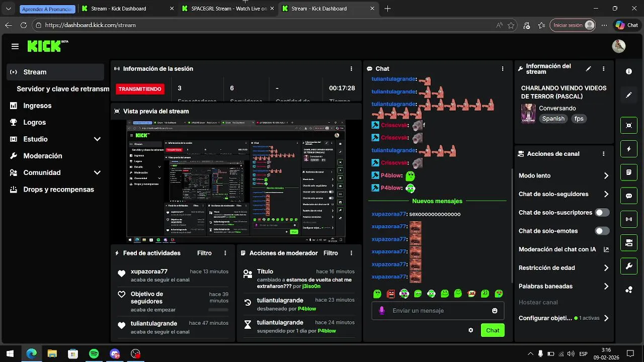Open Restricción de edad options arrow

pos(606,268)
